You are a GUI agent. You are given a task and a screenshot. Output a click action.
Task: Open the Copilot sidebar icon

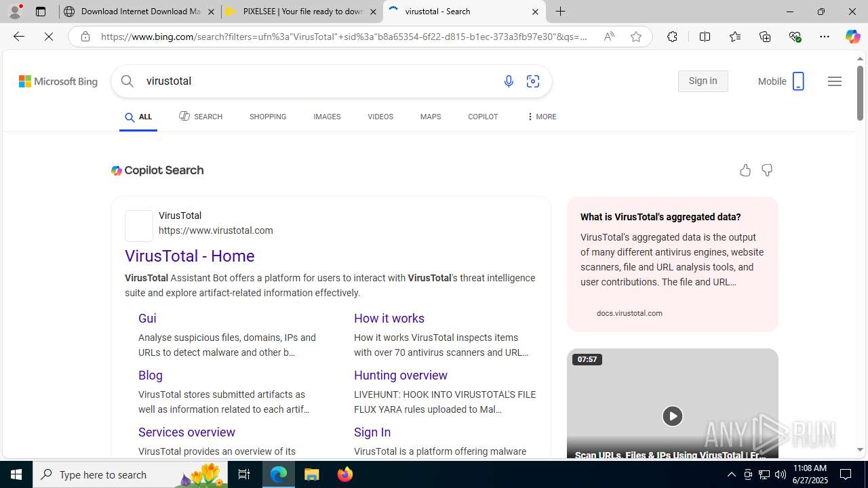click(852, 37)
